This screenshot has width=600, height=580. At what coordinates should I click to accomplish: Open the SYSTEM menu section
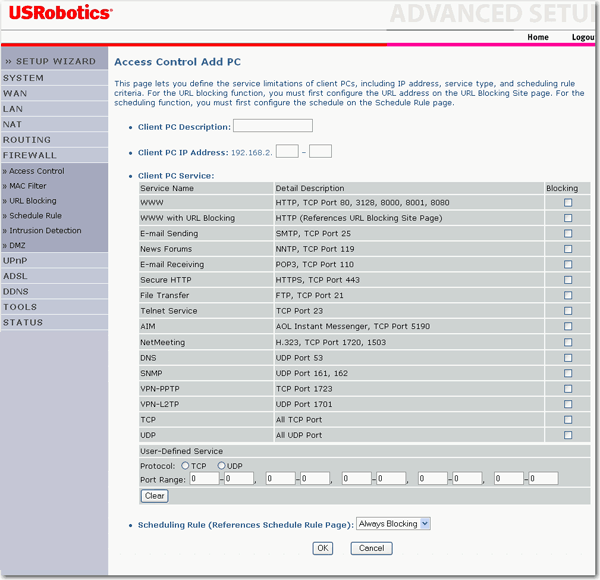pos(55,78)
